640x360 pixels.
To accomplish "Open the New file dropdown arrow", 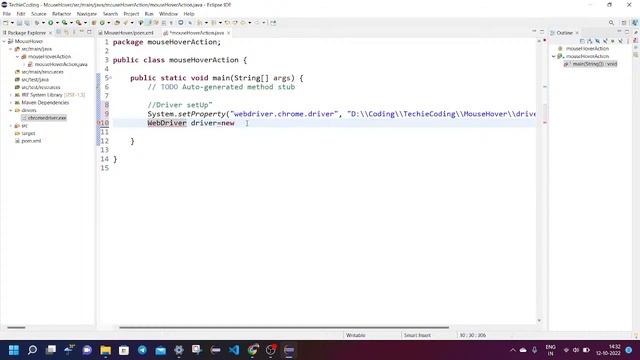I will 12,23.
